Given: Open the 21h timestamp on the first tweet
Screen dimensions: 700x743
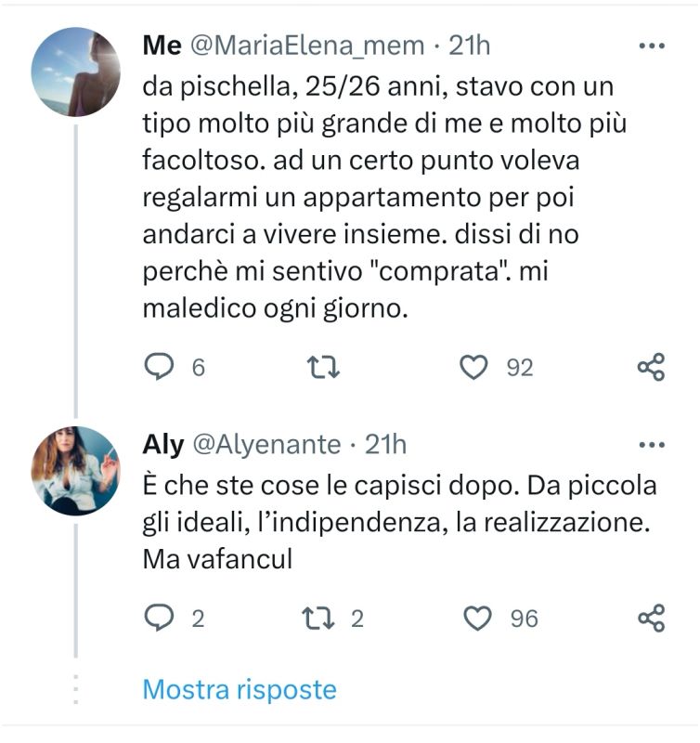Looking at the screenshot, I should point(470,46).
